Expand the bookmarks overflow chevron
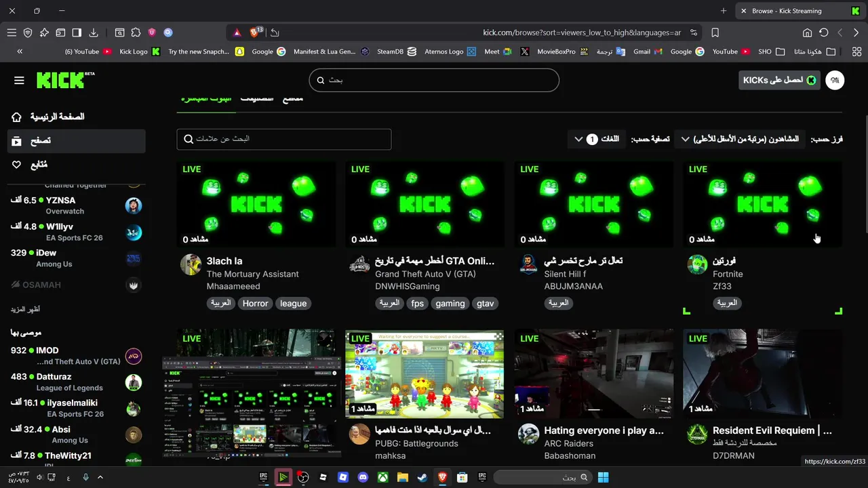This screenshot has width=868, height=488. 20,52
